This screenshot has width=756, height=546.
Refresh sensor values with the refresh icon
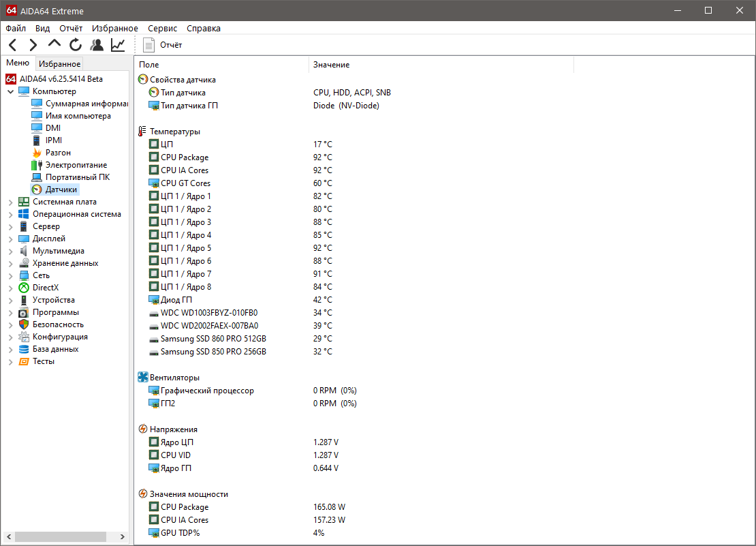76,46
